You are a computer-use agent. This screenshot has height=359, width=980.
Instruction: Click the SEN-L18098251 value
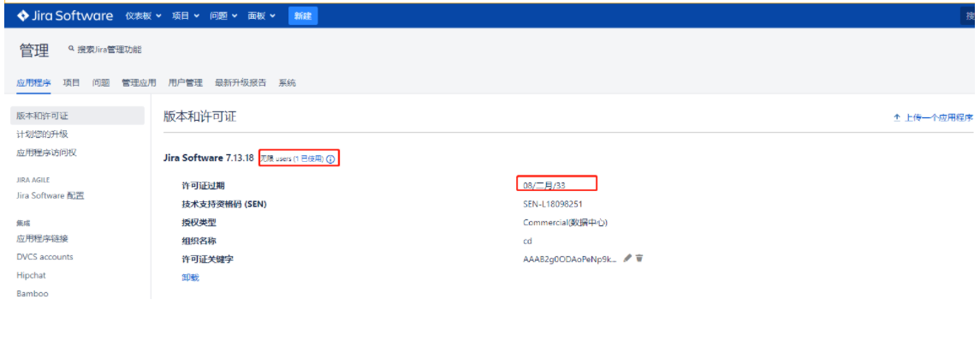coord(553,204)
